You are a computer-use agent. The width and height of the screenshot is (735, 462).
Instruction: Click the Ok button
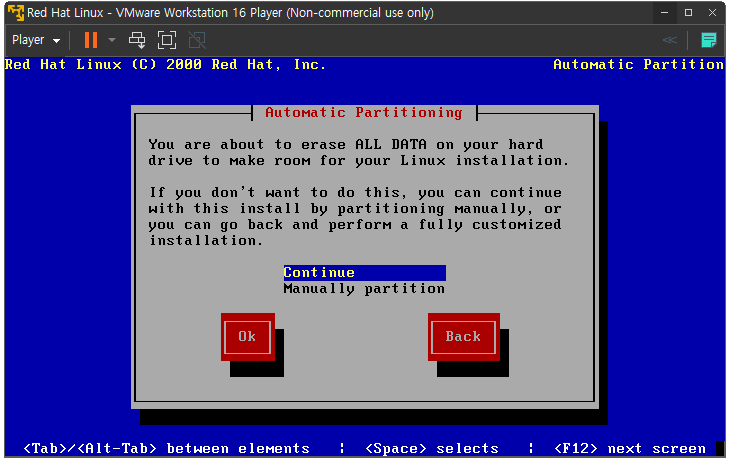point(248,337)
